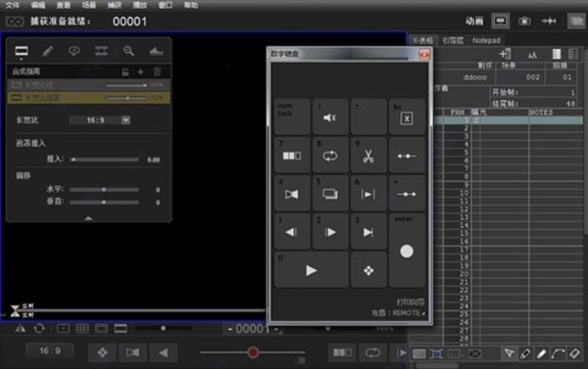Open the REMOTE layout selector on keypad
Image resolution: width=588 pixels, height=369 pixels.
click(x=398, y=313)
